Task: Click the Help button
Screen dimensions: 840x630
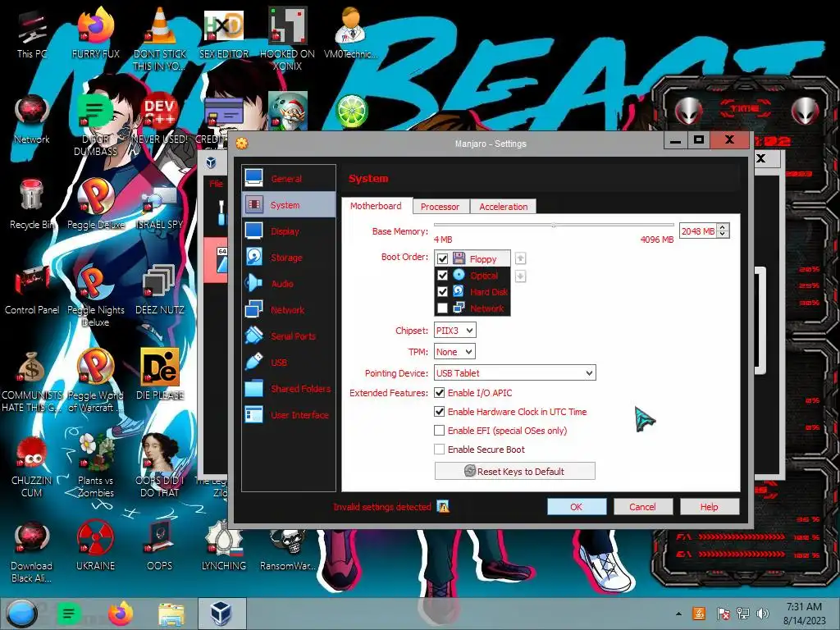Action: coord(709,507)
